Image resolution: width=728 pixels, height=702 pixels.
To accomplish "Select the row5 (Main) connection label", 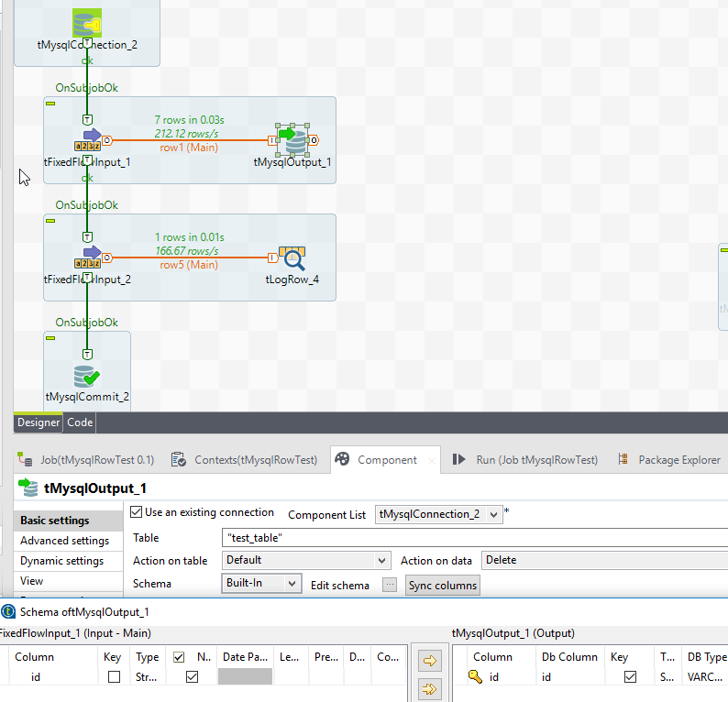I will (x=189, y=265).
